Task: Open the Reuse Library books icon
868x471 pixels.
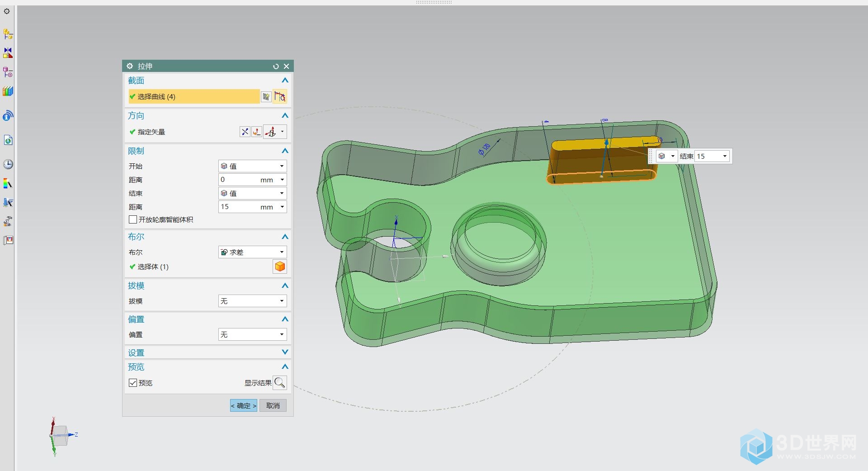Action: pos(8,91)
